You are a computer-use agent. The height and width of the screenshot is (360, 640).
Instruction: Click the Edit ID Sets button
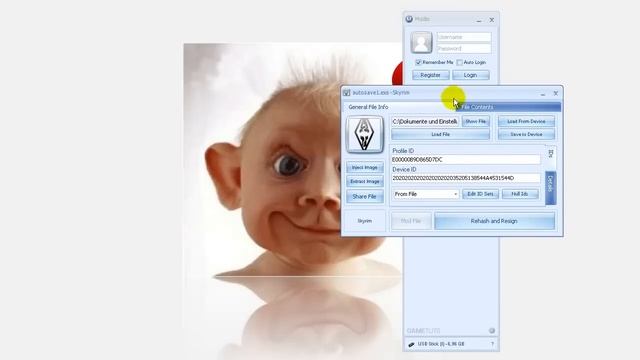pos(480,194)
